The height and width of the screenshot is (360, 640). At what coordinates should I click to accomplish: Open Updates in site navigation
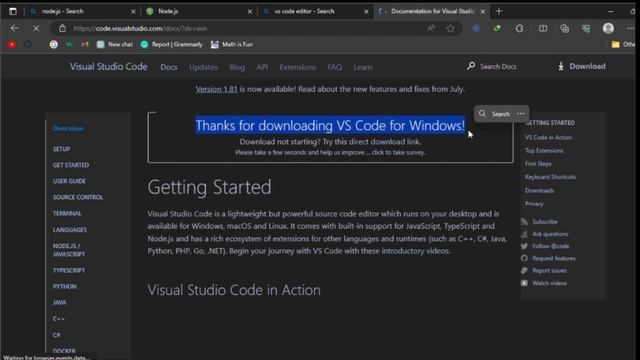coord(203,67)
